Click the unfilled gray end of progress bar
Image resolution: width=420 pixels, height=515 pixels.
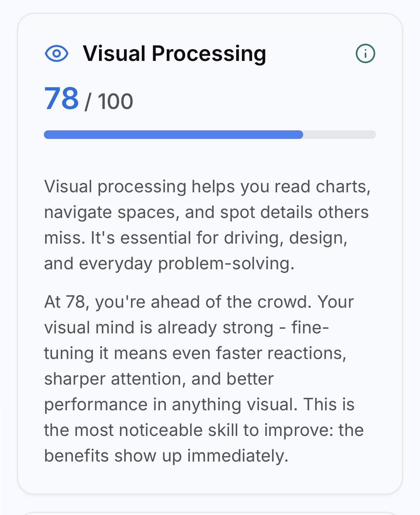[x=339, y=135]
